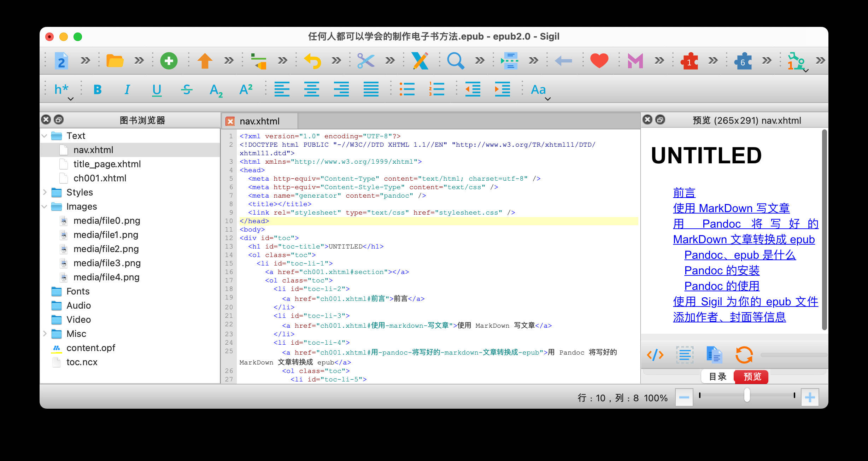
Task: Apply superscript formatting
Action: pos(246,89)
